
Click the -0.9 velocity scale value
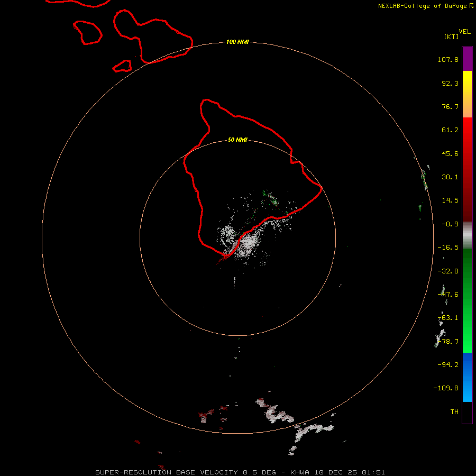point(450,224)
